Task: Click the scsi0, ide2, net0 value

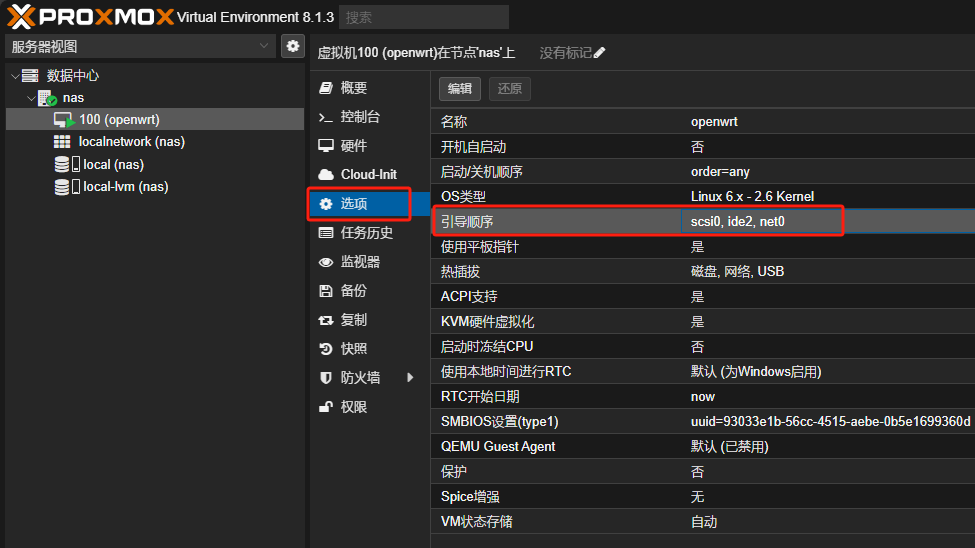Action: 737,221
